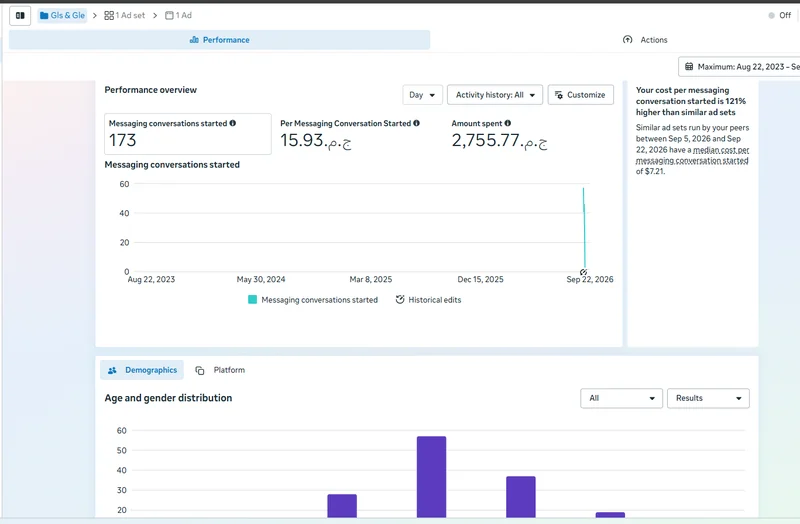This screenshot has height=524, width=800.
Task: Open the Results metric dropdown
Action: [708, 398]
